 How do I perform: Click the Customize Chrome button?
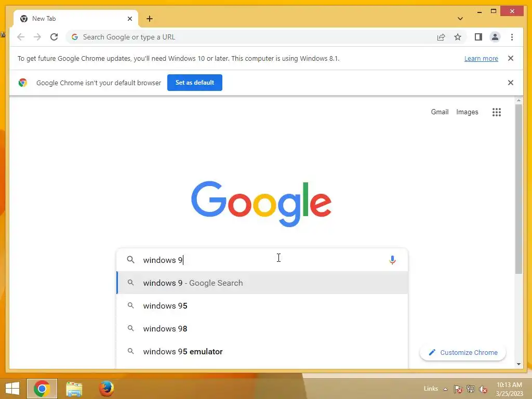463,353
